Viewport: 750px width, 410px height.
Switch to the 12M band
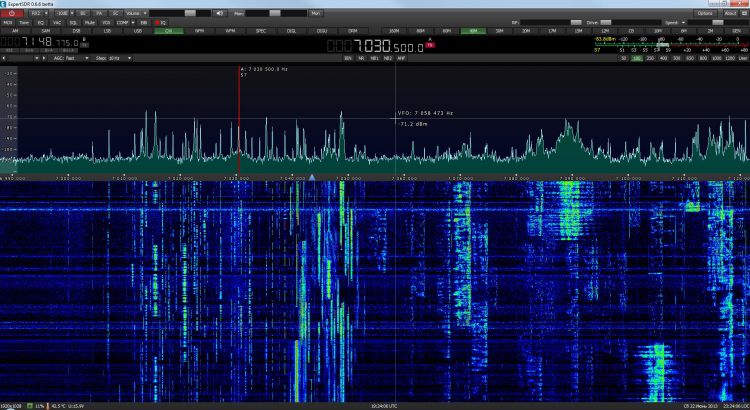(605, 31)
